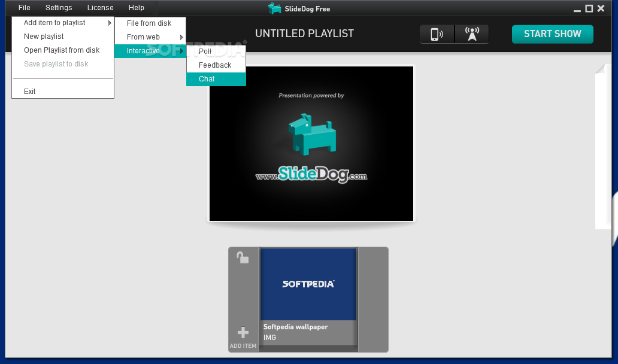
Task: Choose Exit from the File menu
Action: coord(63,92)
